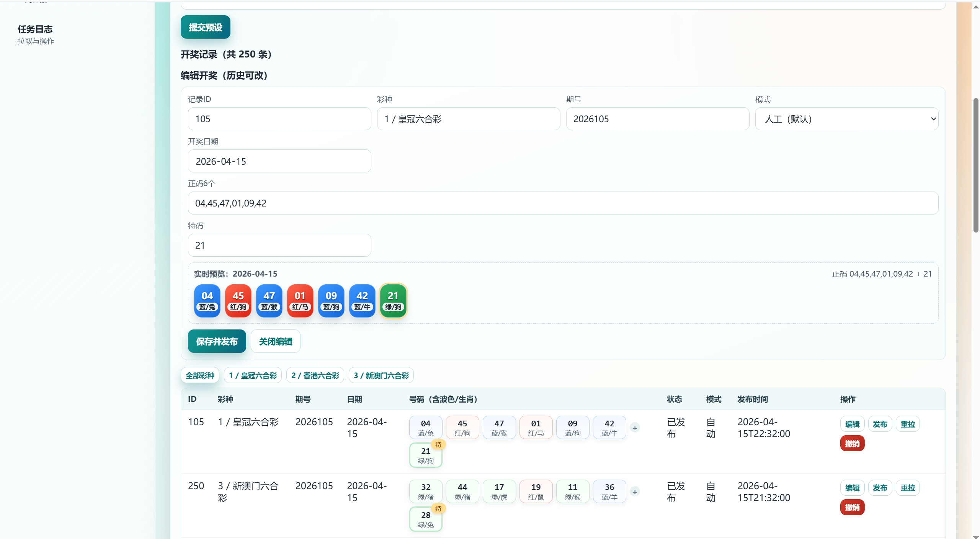Screen dimensions: 980x539
Task: Click special chip 21 绿/狗 in row 105
Action: coord(426,455)
